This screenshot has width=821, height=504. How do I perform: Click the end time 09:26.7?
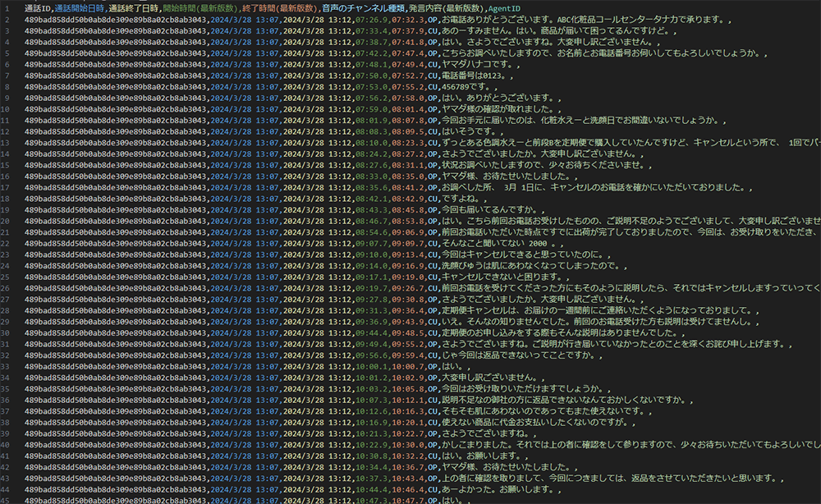pyautogui.click(x=406, y=288)
